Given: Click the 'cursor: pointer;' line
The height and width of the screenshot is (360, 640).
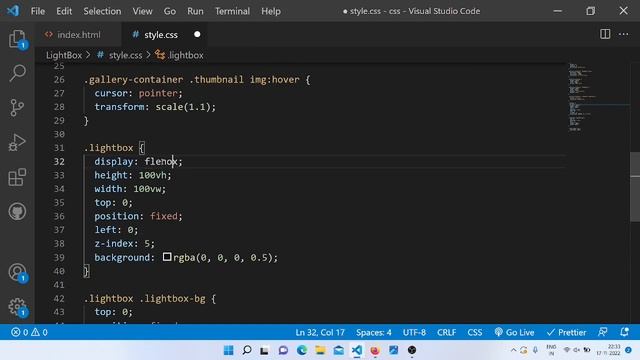Looking at the screenshot, I should (x=138, y=93).
